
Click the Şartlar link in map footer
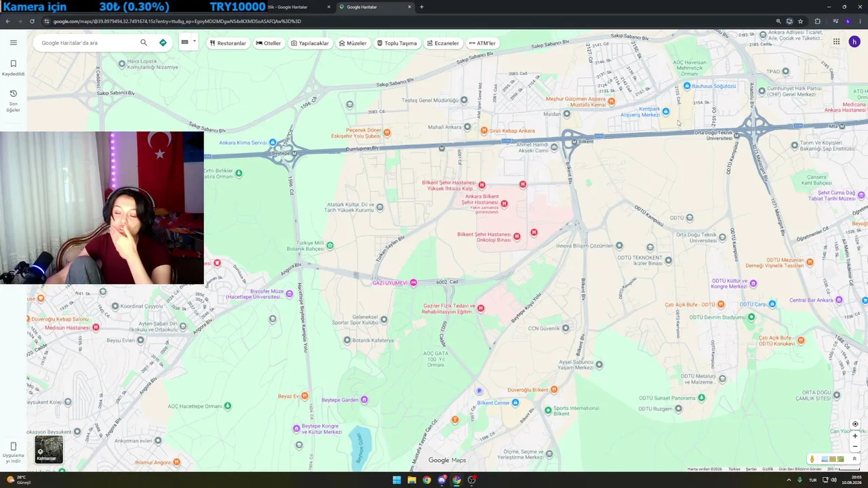coord(751,469)
